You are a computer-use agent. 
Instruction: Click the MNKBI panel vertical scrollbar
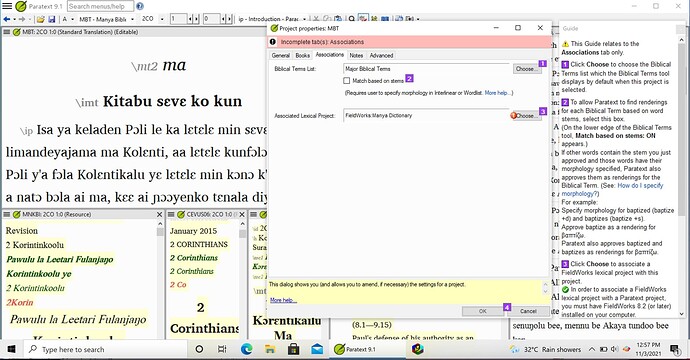tap(160, 279)
